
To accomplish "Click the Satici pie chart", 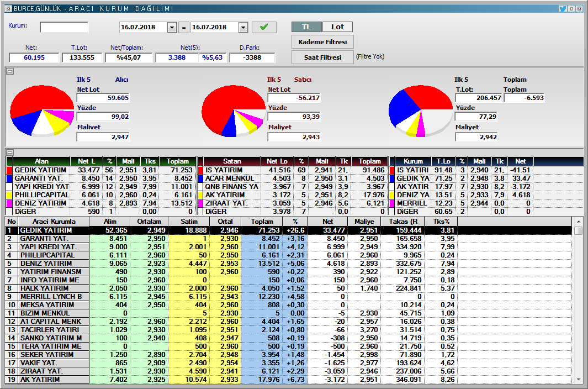I will [x=234, y=111].
